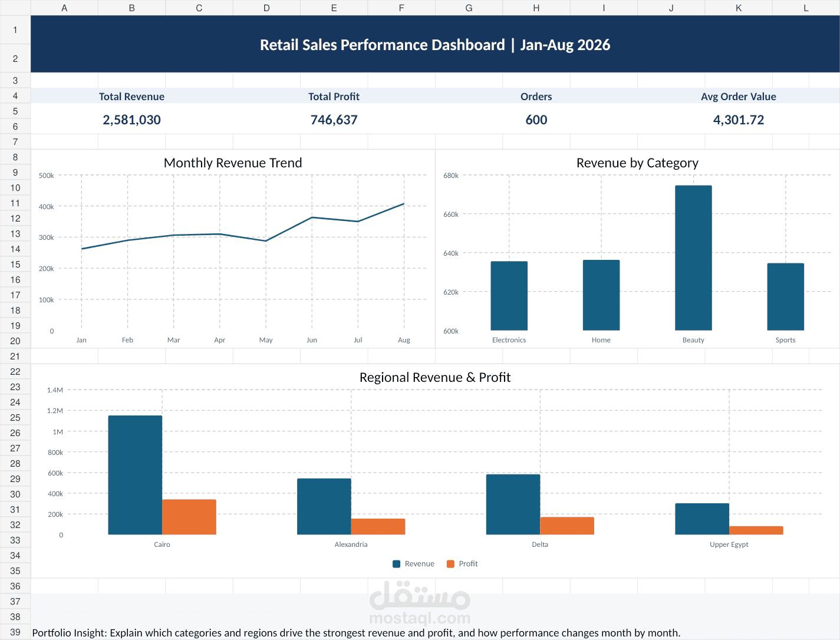Screen dimensions: 840x640
Task: Select the column A header
Action: pos(64,8)
